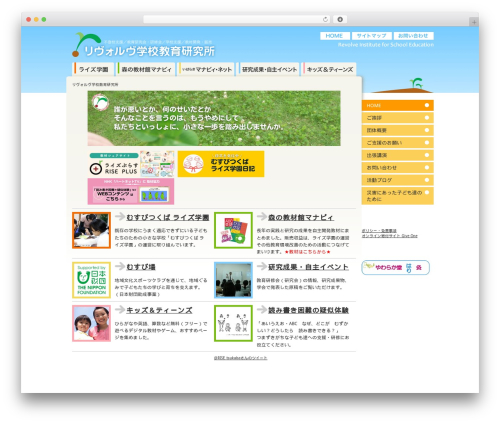Open the ポリシー・免責事項 sidebar link
The height and width of the screenshot is (423, 500).
point(379,231)
